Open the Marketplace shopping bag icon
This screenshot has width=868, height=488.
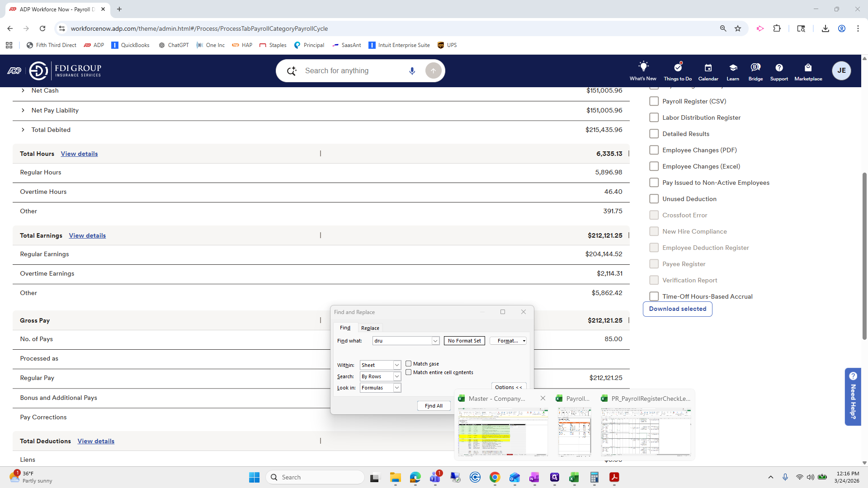(808, 68)
